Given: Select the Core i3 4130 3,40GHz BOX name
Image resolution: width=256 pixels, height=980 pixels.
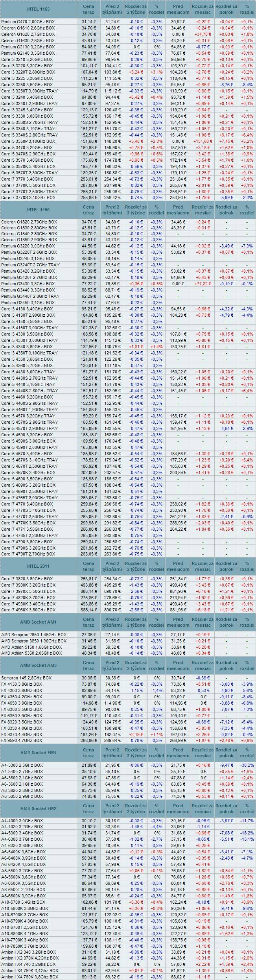Looking at the screenshot, I should [27, 309].
